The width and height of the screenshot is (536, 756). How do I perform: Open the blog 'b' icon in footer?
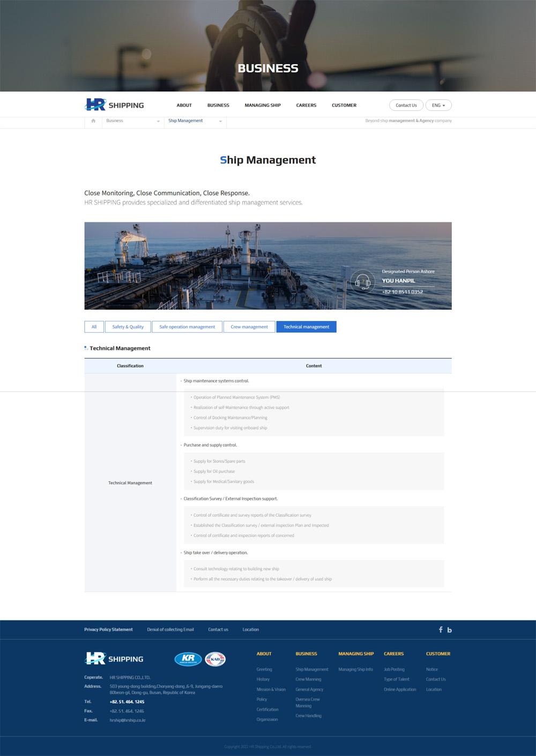(450, 630)
